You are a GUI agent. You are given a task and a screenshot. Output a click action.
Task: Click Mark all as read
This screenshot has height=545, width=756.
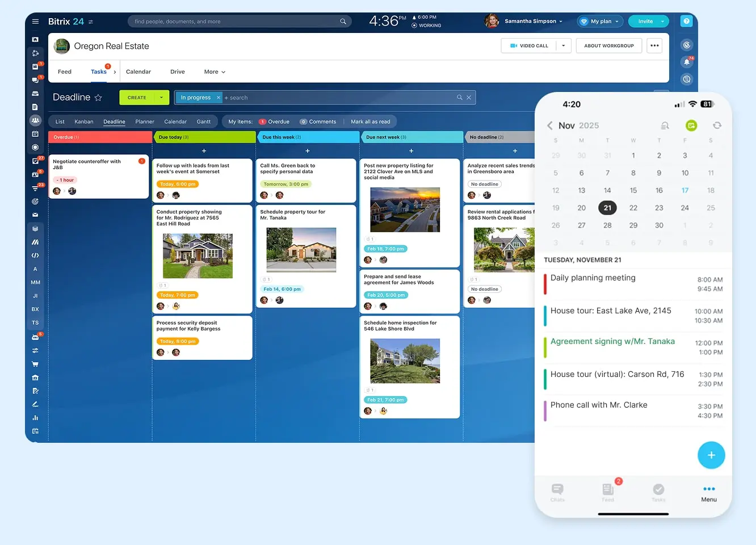(370, 121)
